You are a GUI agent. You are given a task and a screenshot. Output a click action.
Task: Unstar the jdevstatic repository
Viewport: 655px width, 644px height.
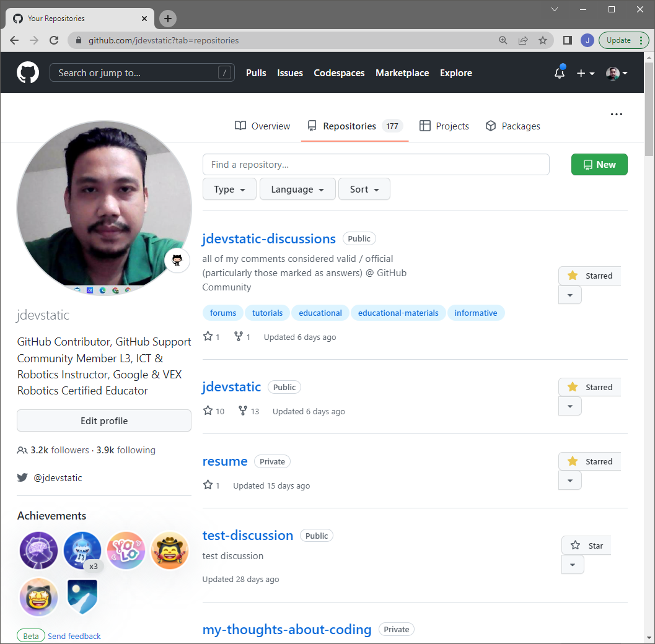[589, 387]
